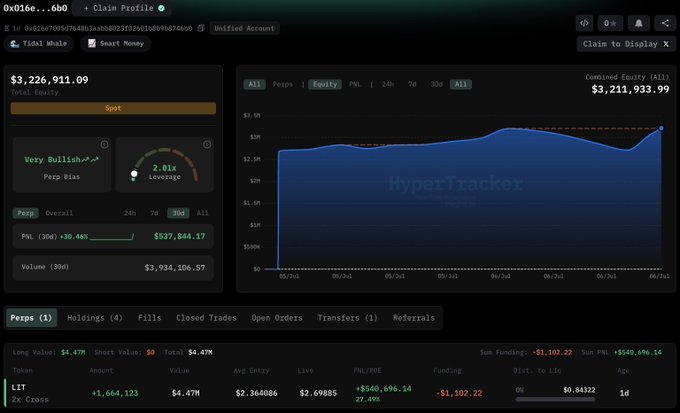Screen dimensions: 680x413
Task: Set chart range to 24h
Action: 388,84
